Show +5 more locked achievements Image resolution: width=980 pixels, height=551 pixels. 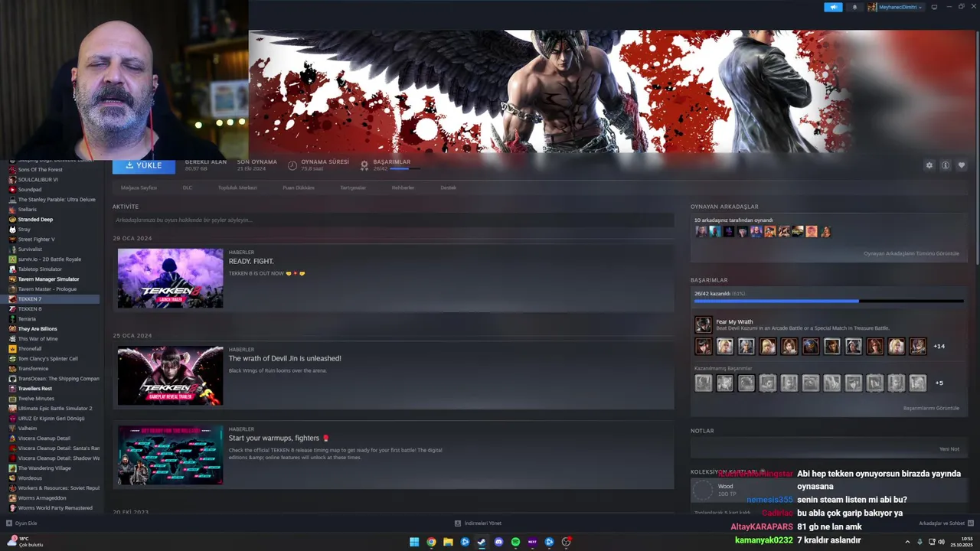(x=939, y=383)
